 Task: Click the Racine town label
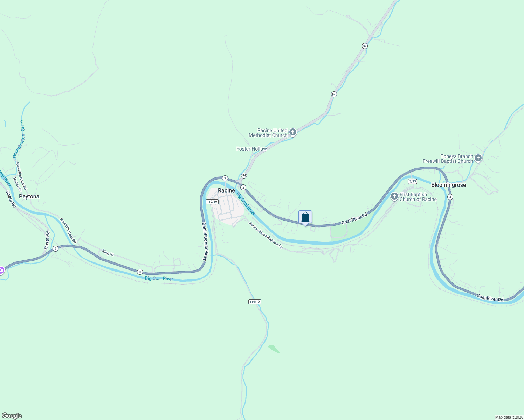pos(226,190)
